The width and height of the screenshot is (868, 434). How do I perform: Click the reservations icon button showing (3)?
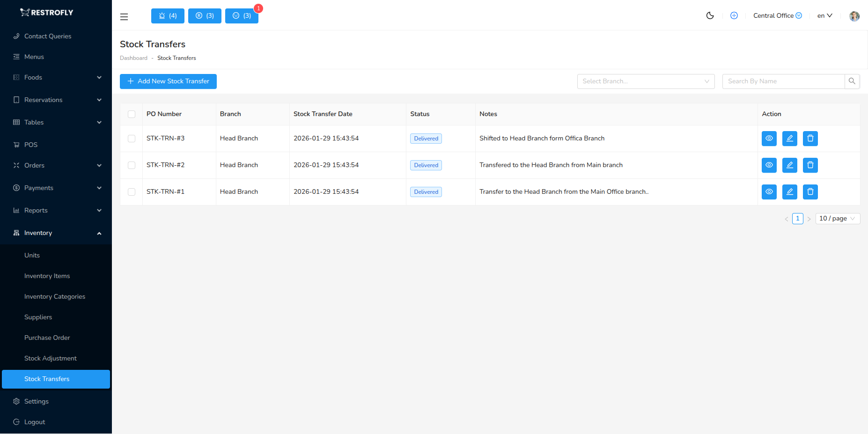coord(205,15)
